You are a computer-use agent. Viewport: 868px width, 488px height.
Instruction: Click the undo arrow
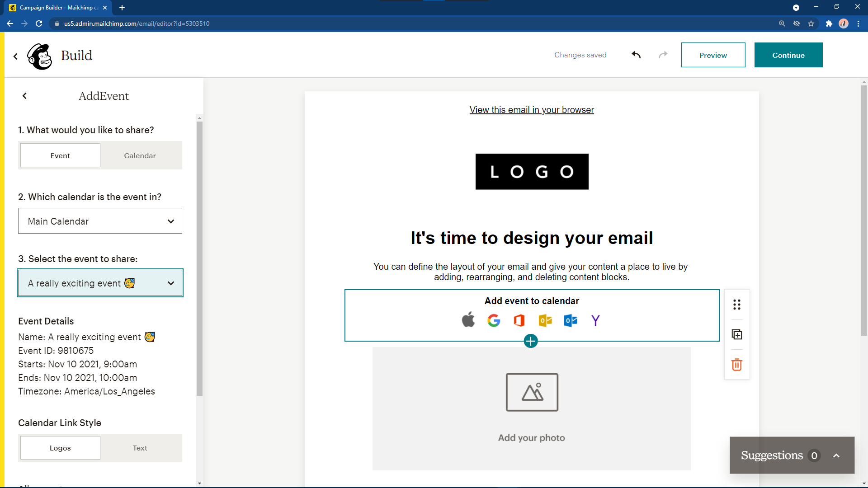(636, 54)
